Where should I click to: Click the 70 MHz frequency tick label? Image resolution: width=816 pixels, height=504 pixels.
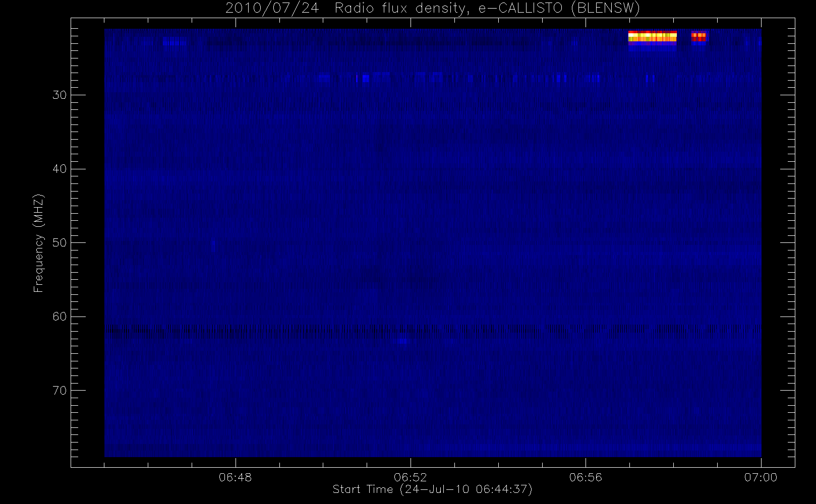tap(60, 391)
